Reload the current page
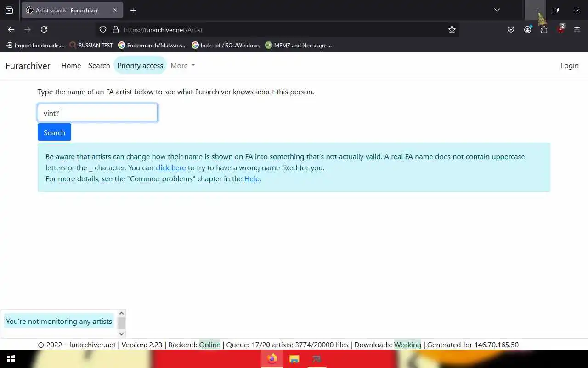This screenshot has height=368, width=588. [x=44, y=29]
